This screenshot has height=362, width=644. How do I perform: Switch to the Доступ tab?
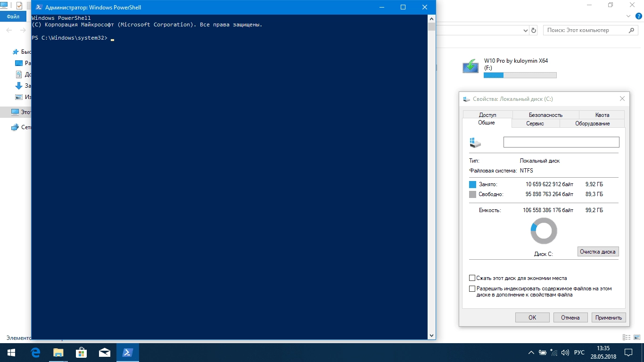pyautogui.click(x=487, y=115)
